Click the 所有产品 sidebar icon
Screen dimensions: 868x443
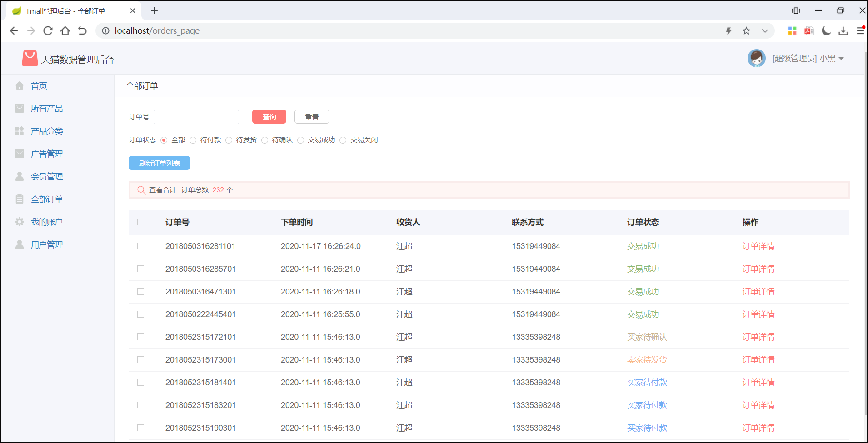click(20, 108)
